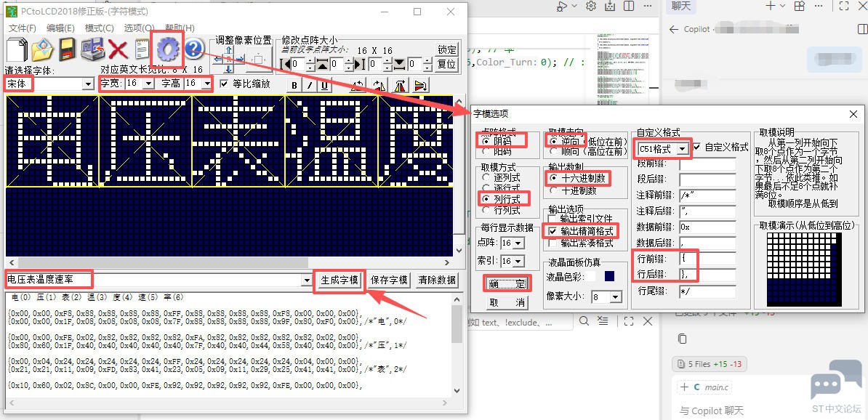868x420 pixels.
Task: Open font options with the gear icon
Action: click(168, 49)
